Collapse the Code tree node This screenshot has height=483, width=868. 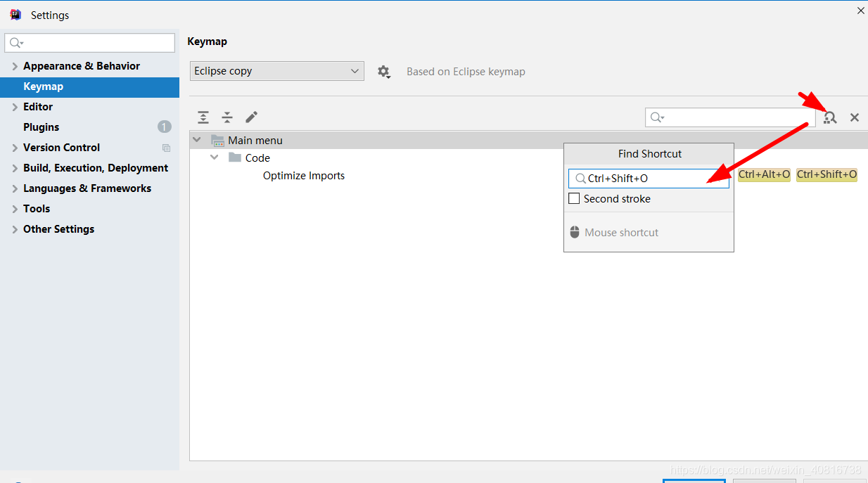(x=215, y=157)
